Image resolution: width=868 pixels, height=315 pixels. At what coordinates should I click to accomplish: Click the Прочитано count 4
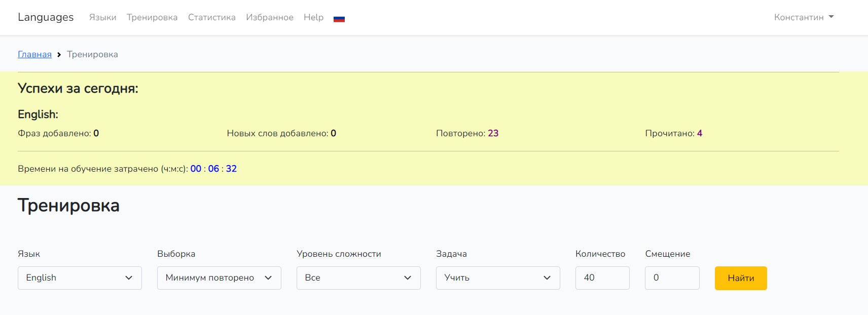coord(700,133)
